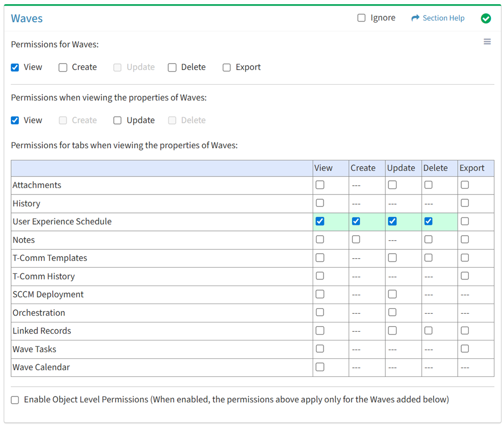Check Create for Notes tab

(356, 240)
